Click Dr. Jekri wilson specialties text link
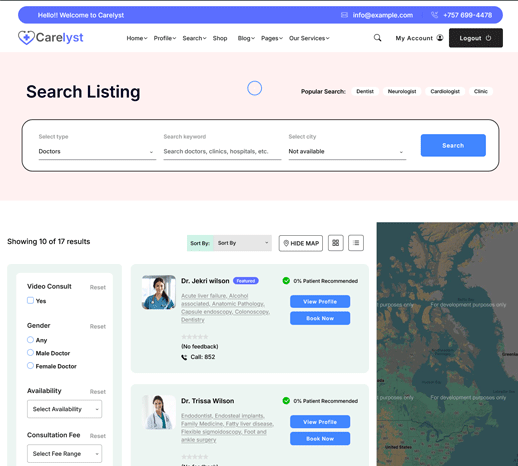This screenshot has height=466, width=518. click(x=225, y=308)
